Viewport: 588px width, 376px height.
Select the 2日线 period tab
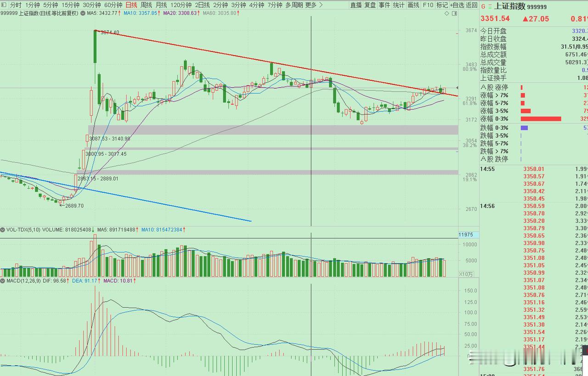[x=202, y=5]
